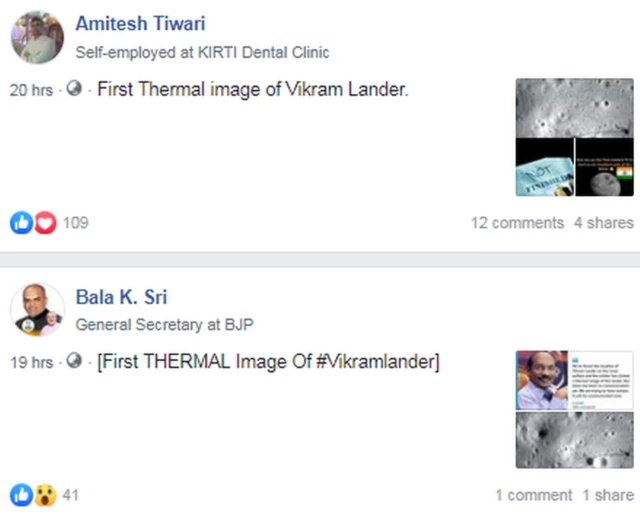Open the Not Finished image thumbnail
Image resolution: width=640 pixels, height=517 pixels.
(x=545, y=167)
